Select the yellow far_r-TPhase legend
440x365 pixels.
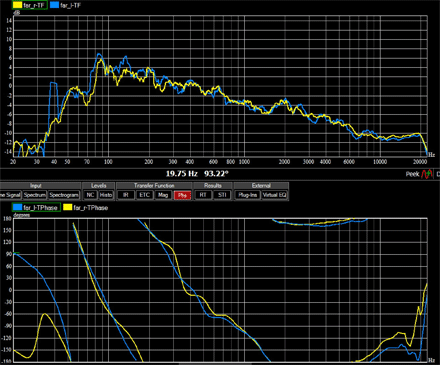[86, 207]
